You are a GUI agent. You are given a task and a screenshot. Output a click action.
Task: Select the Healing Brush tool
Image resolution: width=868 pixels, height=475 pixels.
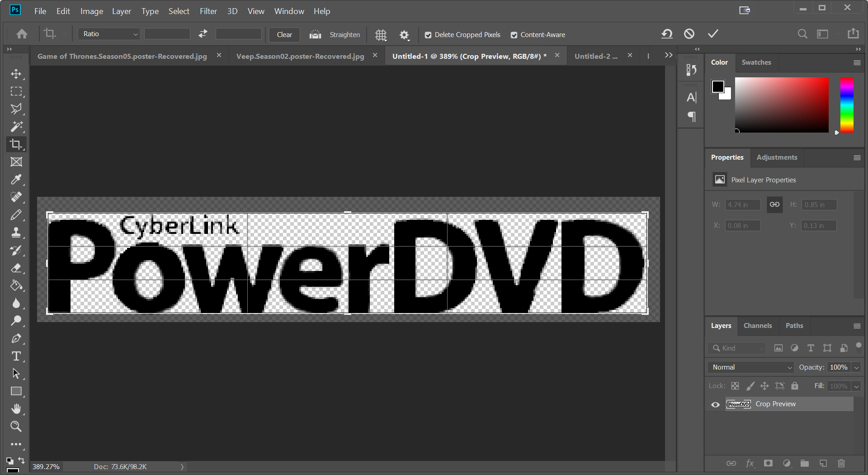[x=16, y=197]
